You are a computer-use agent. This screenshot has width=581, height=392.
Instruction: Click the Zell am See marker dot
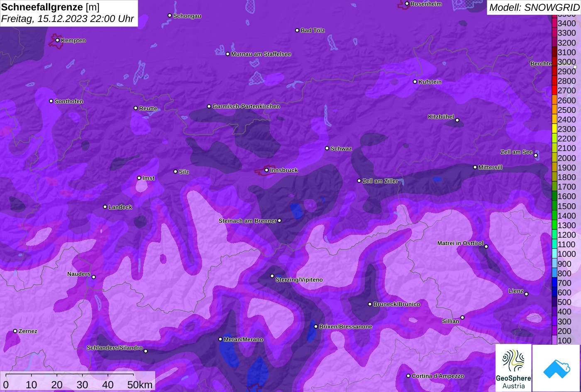536,156
